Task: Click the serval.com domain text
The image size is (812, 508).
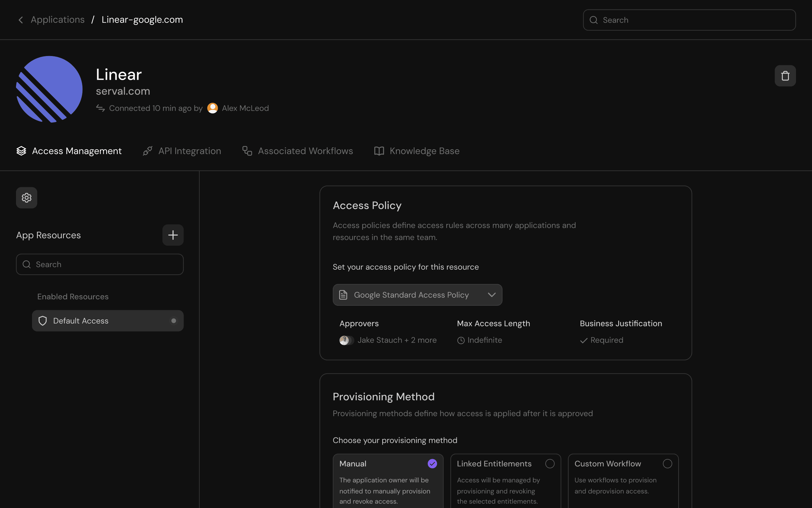Action: pyautogui.click(x=123, y=91)
